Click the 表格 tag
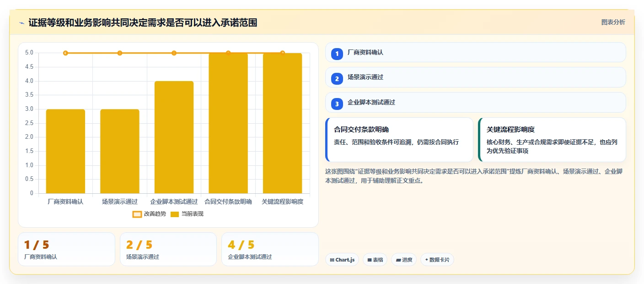The image size is (644, 284). (x=375, y=260)
